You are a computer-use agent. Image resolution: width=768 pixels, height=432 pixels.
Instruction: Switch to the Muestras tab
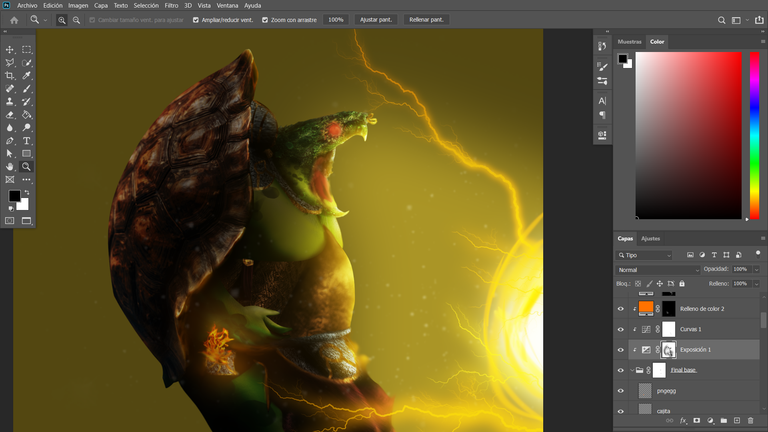[x=629, y=42]
